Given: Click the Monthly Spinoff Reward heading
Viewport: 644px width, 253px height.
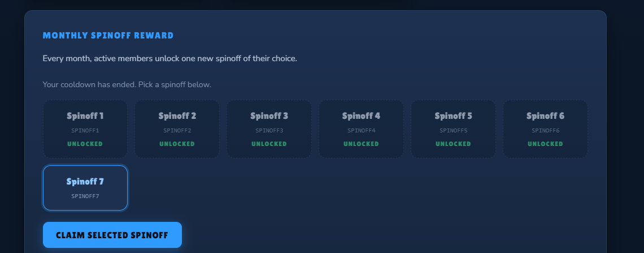Looking at the screenshot, I should (108, 36).
